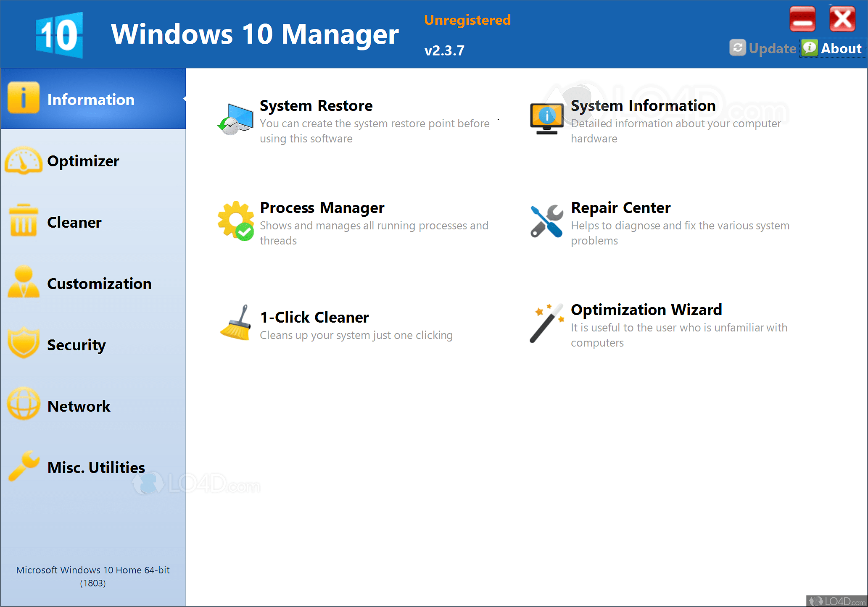Click the System Restore monitor icon
868x607 pixels.
pyautogui.click(x=236, y=119)
